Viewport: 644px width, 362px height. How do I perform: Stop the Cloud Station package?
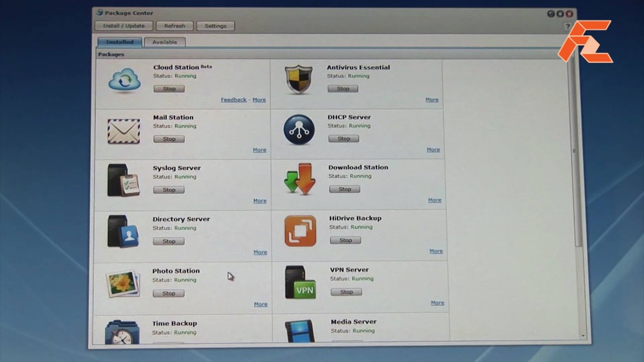pos(169,89)
